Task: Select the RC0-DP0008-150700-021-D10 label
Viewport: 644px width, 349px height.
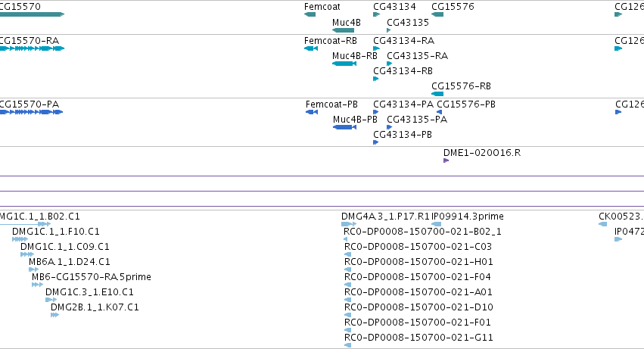Action: coord(418,307)
